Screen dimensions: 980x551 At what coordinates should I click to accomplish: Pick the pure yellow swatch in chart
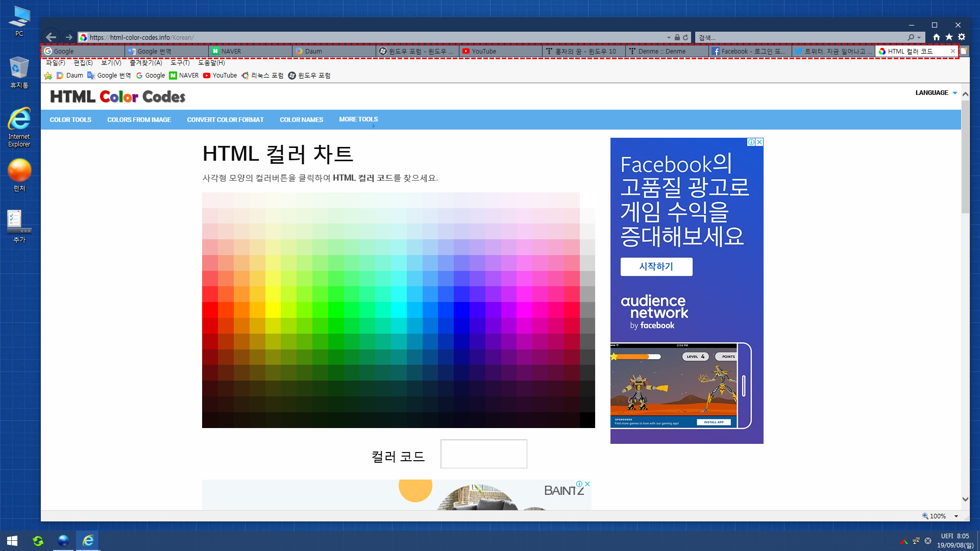point(273,310)
